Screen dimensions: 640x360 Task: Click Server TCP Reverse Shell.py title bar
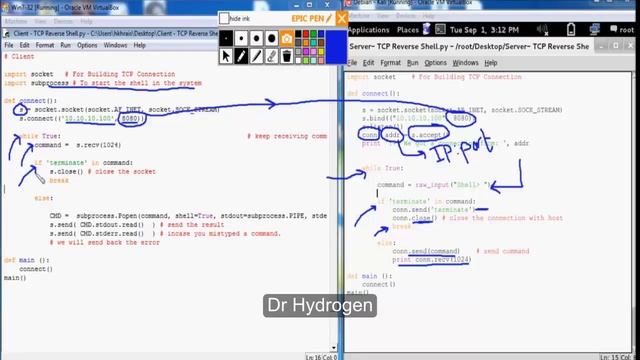[469, 47]
